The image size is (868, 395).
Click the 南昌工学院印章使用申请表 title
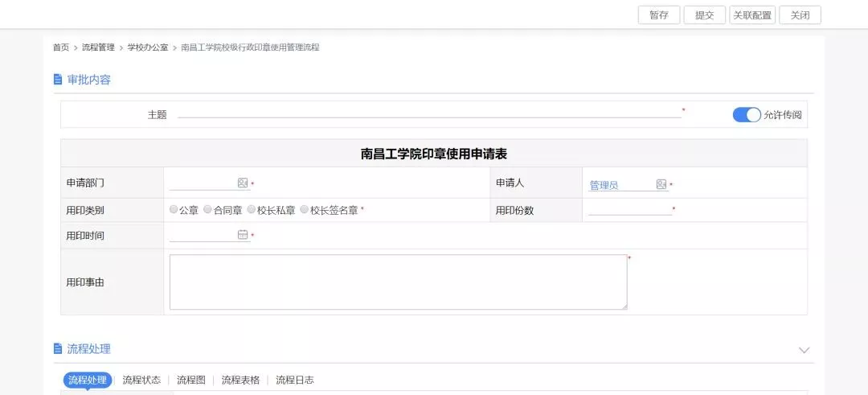[x=434, y=154]
